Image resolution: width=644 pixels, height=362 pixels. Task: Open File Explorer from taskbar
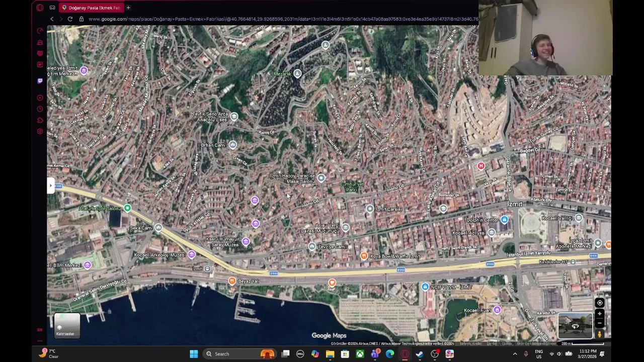tap(330, 354)
